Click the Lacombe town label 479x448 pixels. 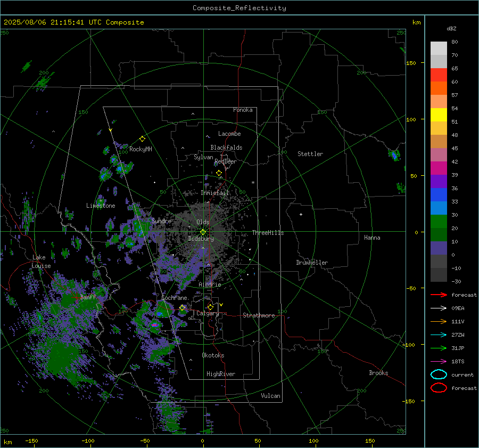click(229, 134)
